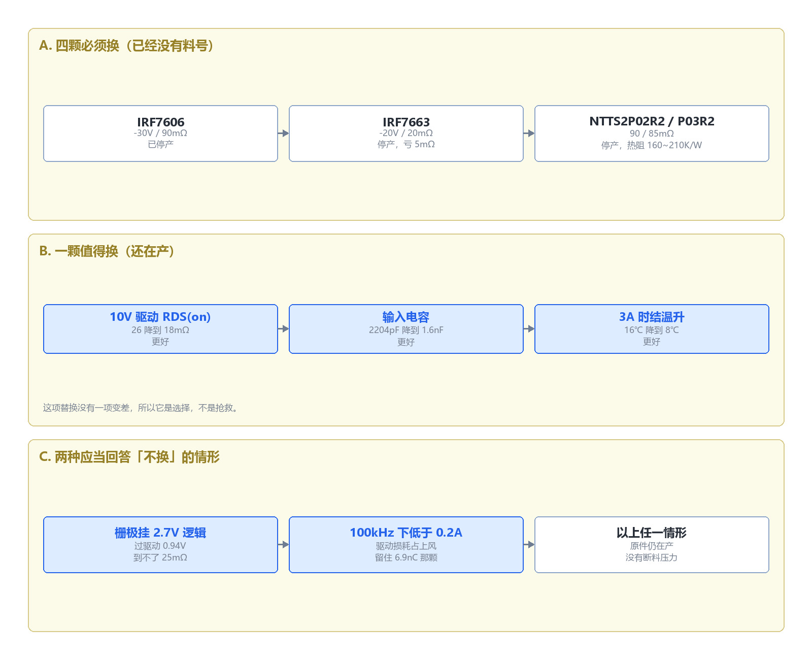Click text -20V / 20mΩ
812x660 pixels.
[406, 133]
